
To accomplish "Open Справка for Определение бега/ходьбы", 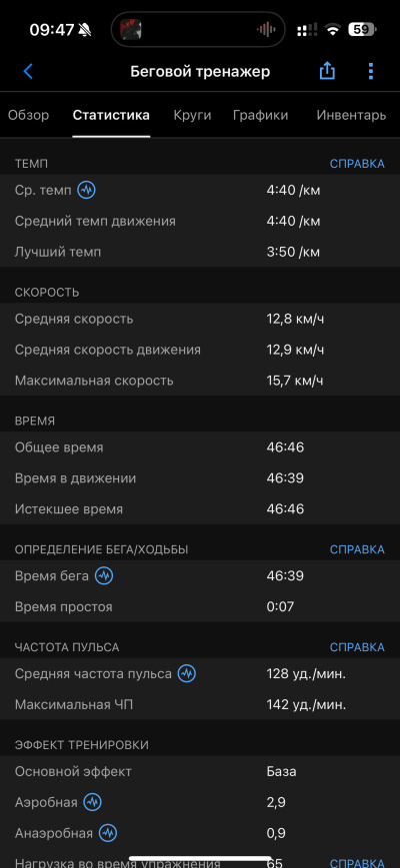I will [357, 549].
